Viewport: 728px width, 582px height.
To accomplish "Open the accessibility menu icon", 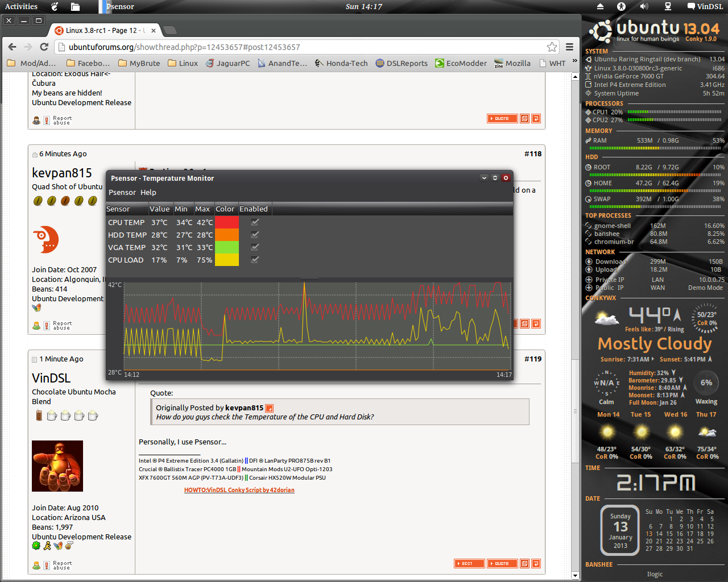I will point(621,6).
